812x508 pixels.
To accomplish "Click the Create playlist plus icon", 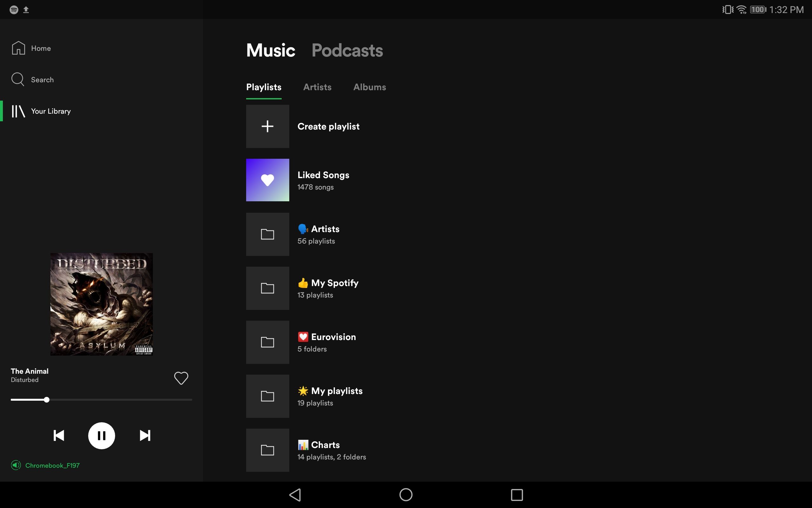I will point(267,126).
